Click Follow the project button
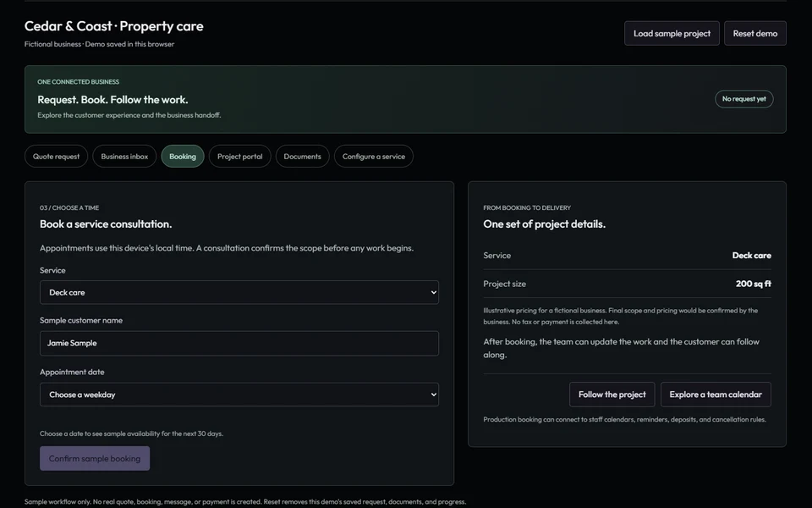Viewport: 812px width, 508px height. (612, 395)
